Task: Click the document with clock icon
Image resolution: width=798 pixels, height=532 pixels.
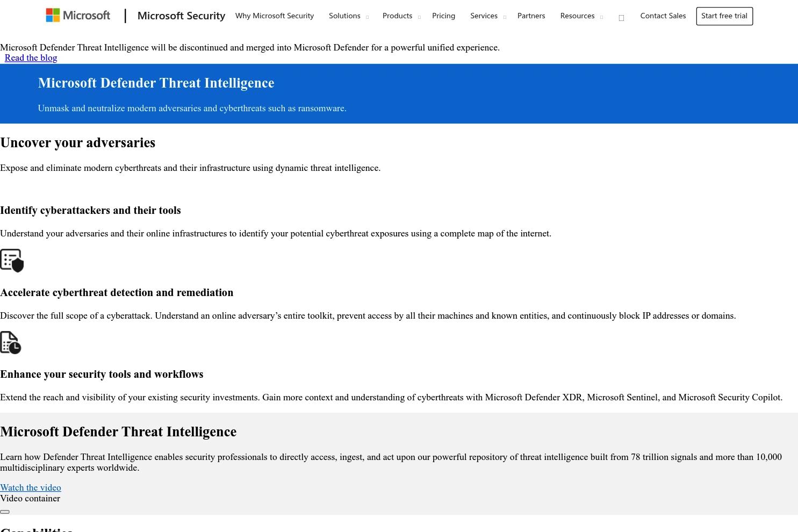Action: coord(11,343)
